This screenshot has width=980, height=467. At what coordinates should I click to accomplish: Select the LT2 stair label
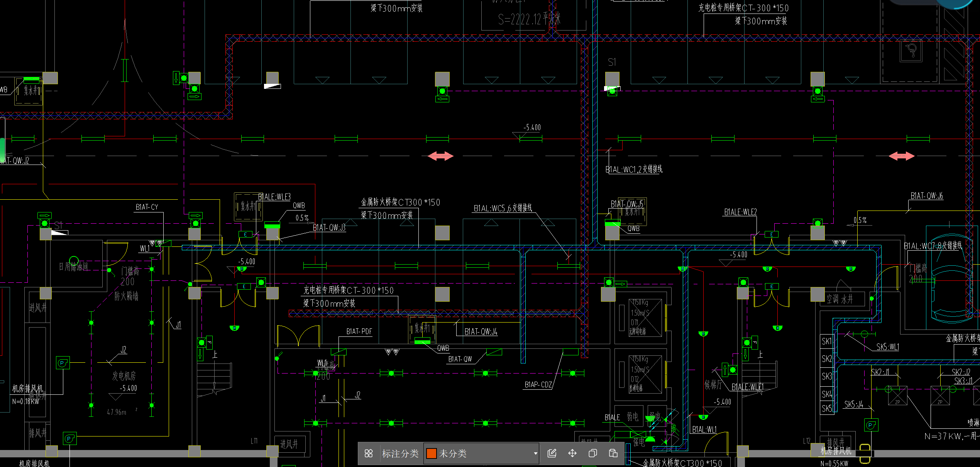[807, 441]
